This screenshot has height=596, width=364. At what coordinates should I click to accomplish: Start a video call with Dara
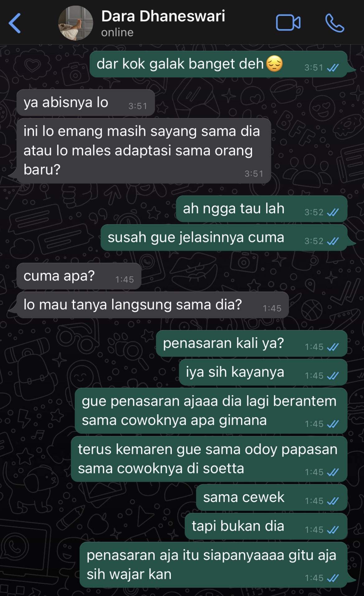[288, 23]
